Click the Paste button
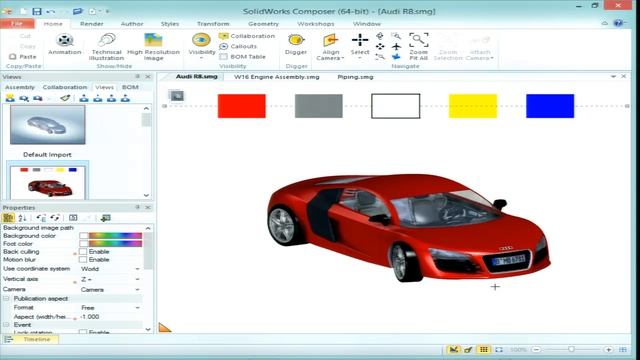The width and height of the screenshot is (640, 360). pyautogui.click(x=23, y=57)
